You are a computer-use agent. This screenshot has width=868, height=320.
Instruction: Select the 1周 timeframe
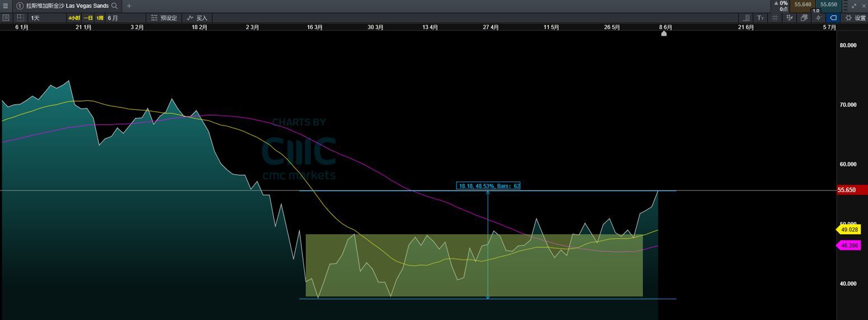tap(100, 18)
